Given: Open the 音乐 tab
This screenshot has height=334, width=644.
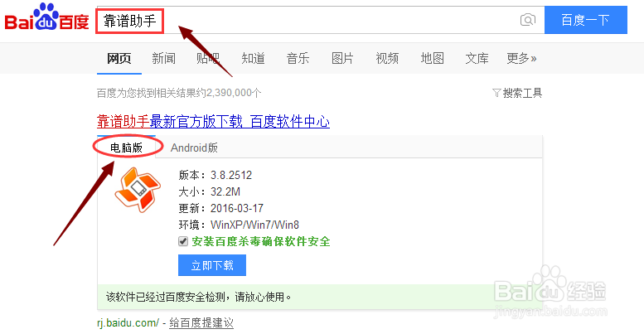Looking at the screenshot, I should pos(298,58).
